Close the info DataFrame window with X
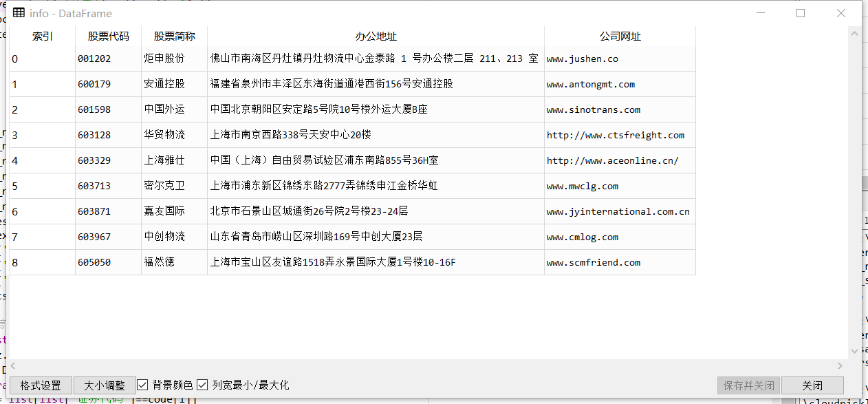868x404 pixels. (841, 13)
